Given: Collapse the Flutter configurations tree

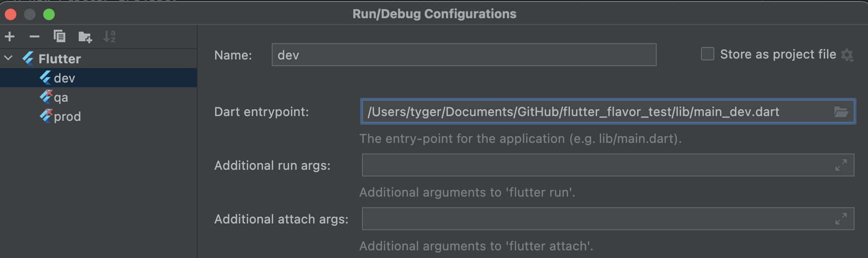Looking at the screenshot, I should [x=8, y=59].
